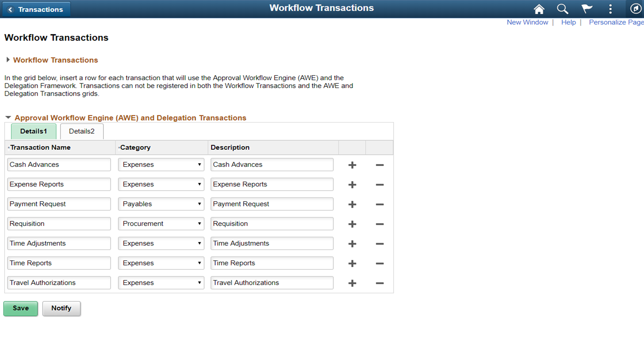Select the Category dropdown for Travel Authorizations
644x362 pixels.
click(161, 283)
